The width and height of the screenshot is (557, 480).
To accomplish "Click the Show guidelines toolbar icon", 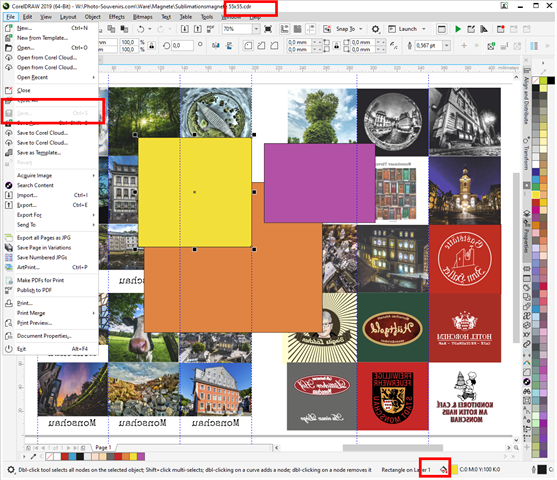I will tap(311, 29).
